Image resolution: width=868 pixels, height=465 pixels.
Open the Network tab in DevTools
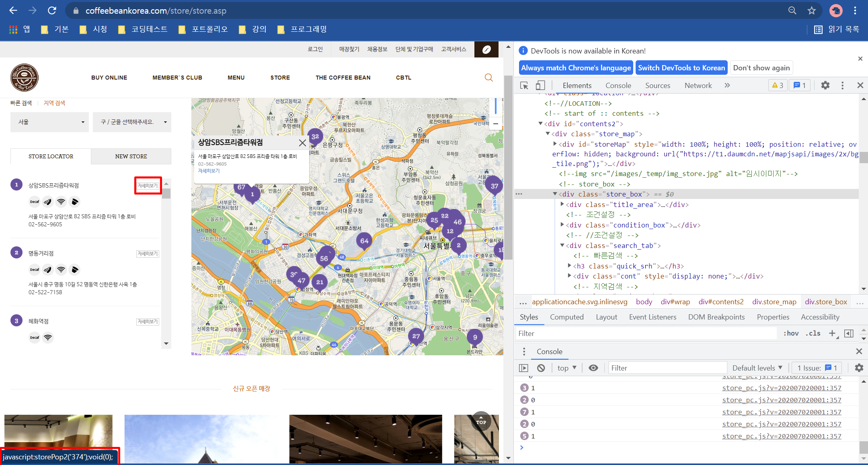pyautogui.click(x=698, y=85)
